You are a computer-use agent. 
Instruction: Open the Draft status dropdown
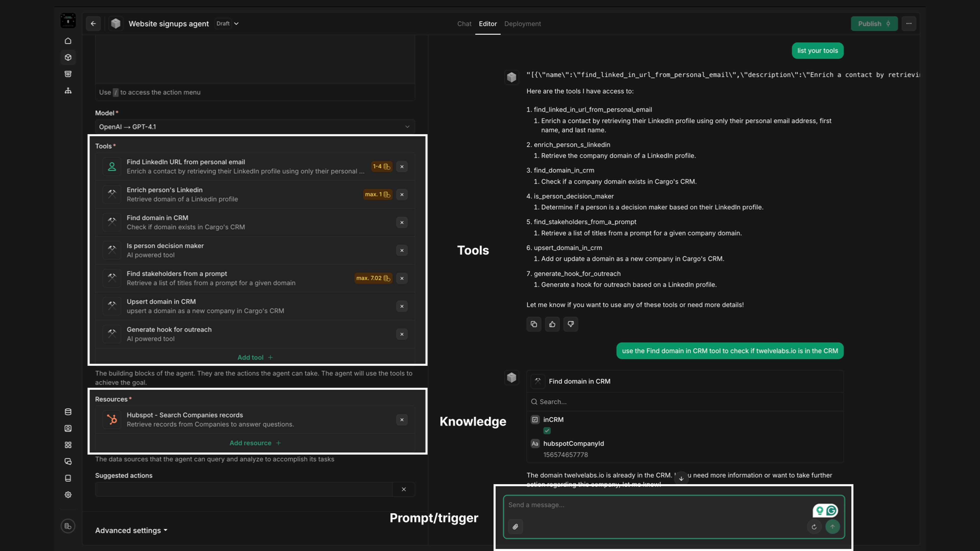[227, 23]
